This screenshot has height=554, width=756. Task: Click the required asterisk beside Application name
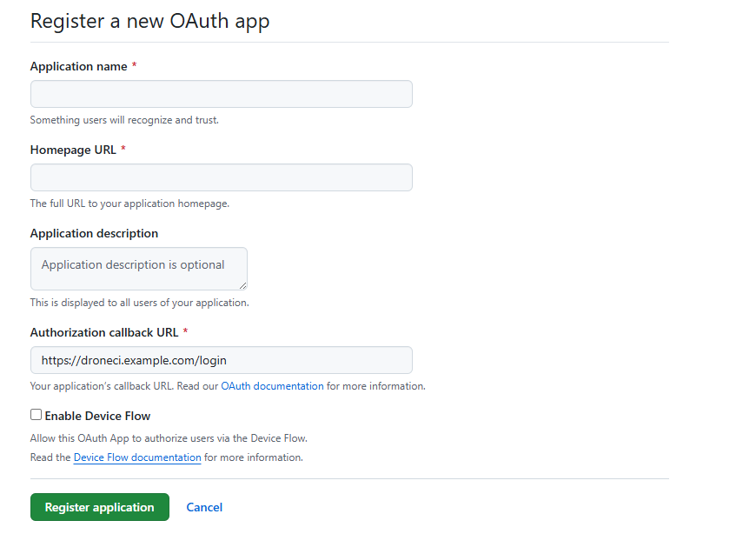136,64
